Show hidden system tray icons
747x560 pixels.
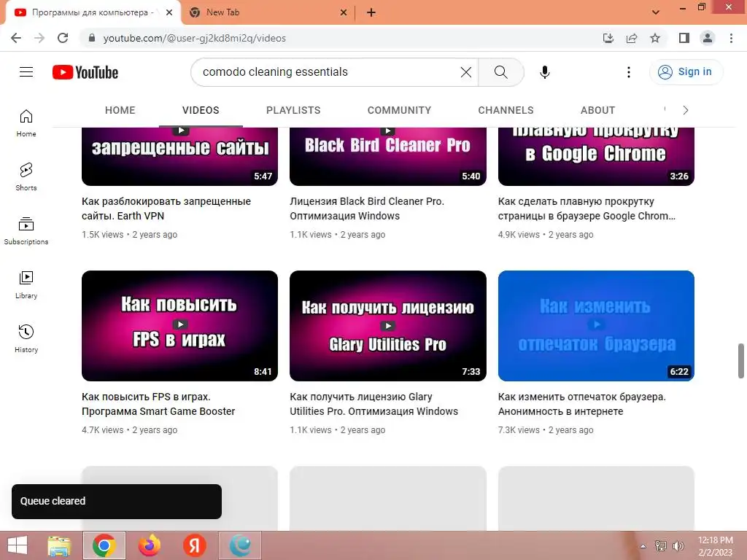(643, 546)
